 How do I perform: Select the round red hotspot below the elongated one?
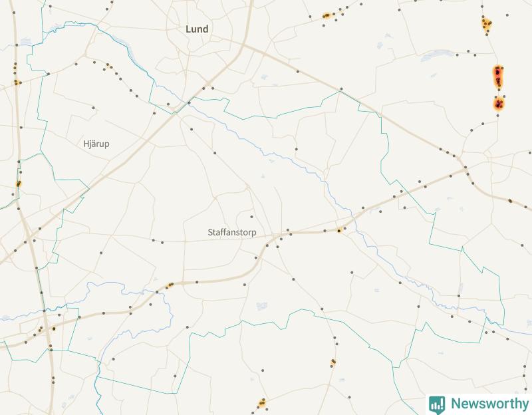click(499, 104)
